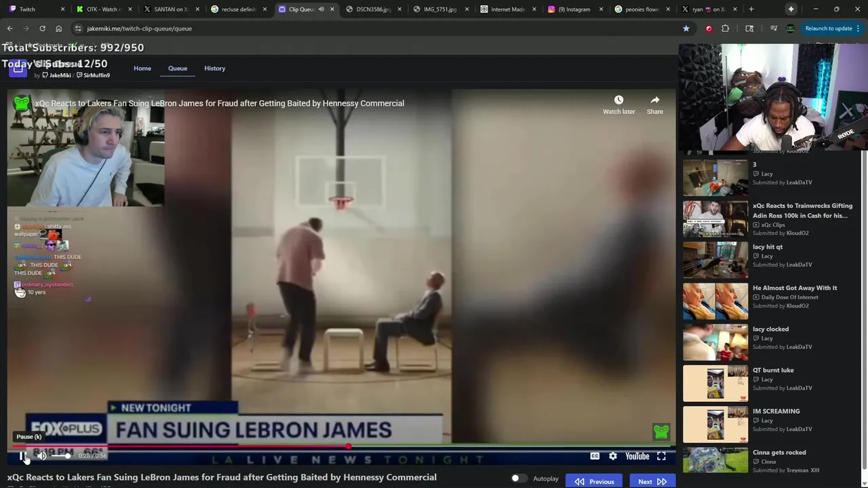Toggle the Autoplay switch
Viewport: 868px width, 488px height.
[x=518, y=479]
